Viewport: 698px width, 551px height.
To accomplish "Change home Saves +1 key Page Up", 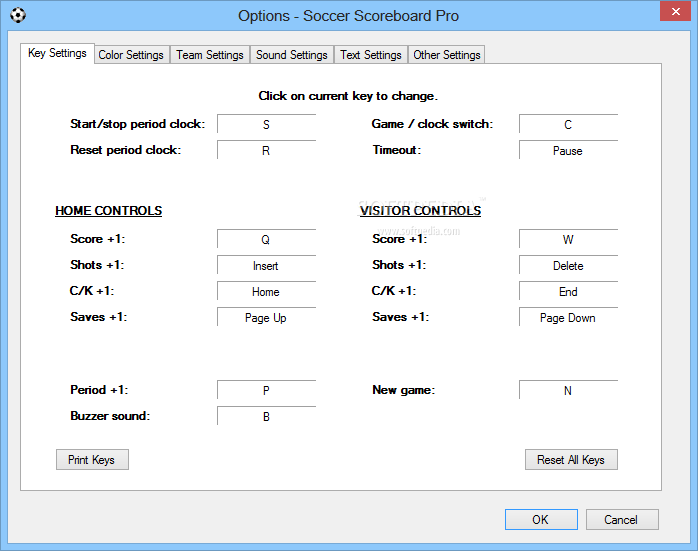I will pos(266,317).
